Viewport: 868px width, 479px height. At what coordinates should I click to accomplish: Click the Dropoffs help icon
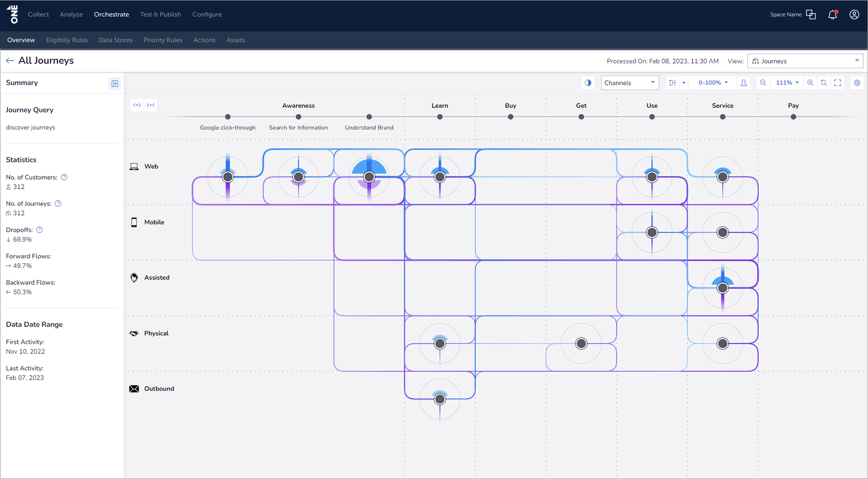tap(40, 230)
